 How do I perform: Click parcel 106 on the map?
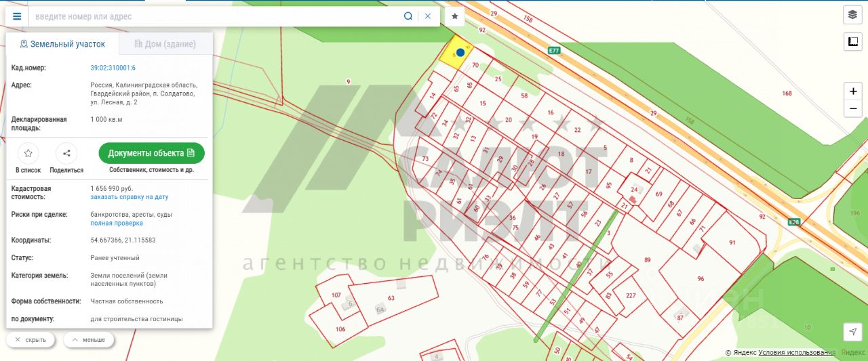[x=340, y=329]
